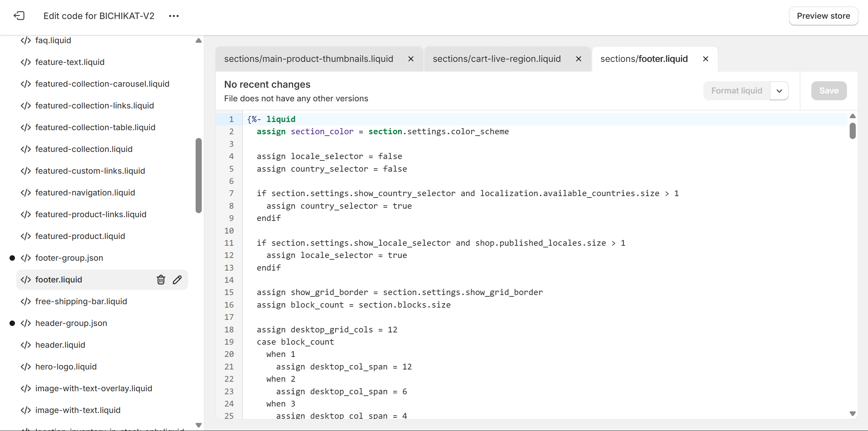
Task: Click the code icon beside hero-logo.liquid
Action: click(x=25, y=366)
